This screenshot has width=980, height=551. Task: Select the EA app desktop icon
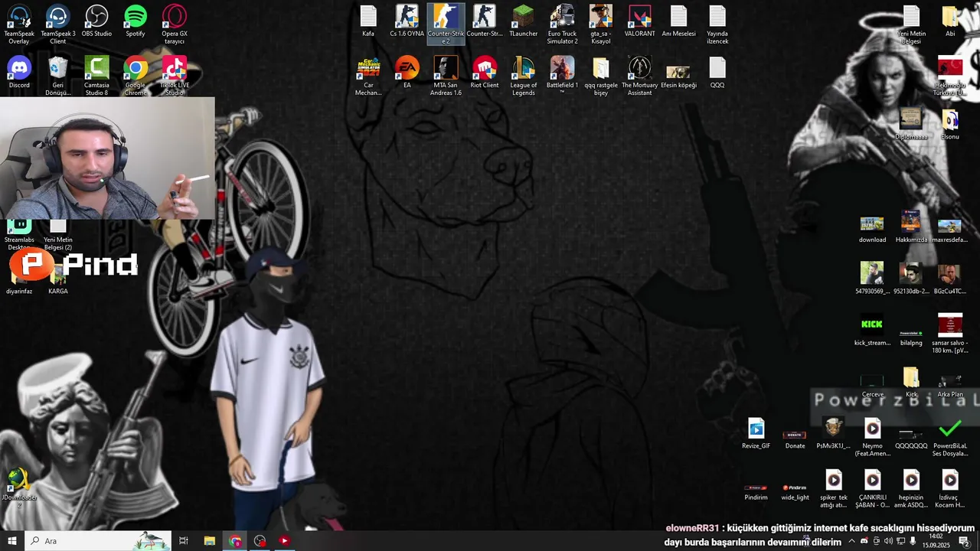[x=407, y=73]
